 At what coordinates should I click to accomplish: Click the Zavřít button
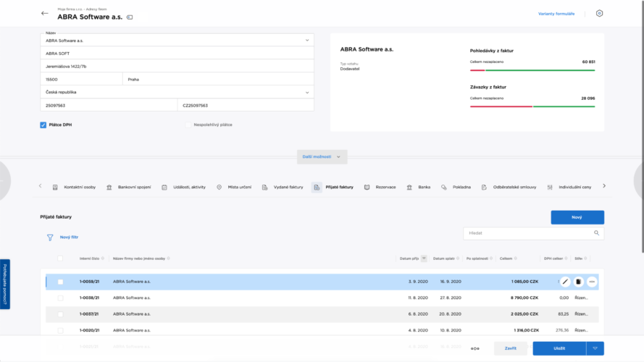(511, 348)
